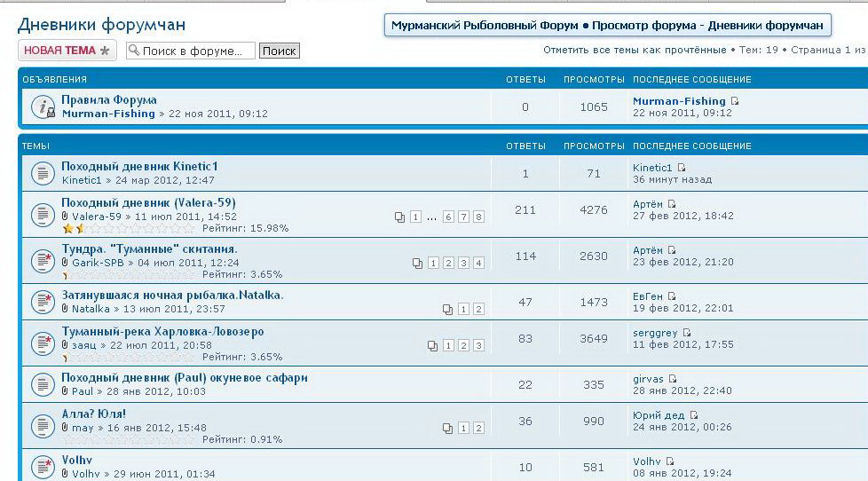Click the announcement icon beside Правила Форума
Image resolution: width=868 pixels, height=481 pixels.
pos(43,106)
